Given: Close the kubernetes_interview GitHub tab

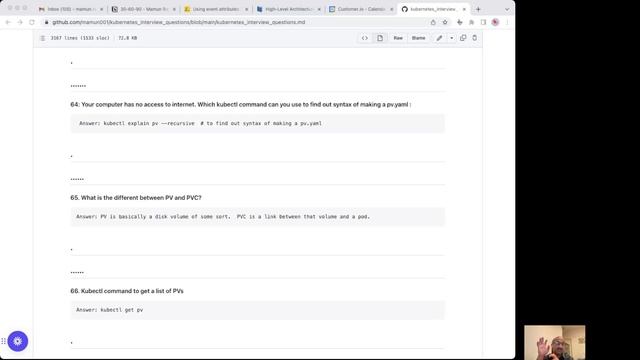Looking at the screenshot, I should (464, 9).
